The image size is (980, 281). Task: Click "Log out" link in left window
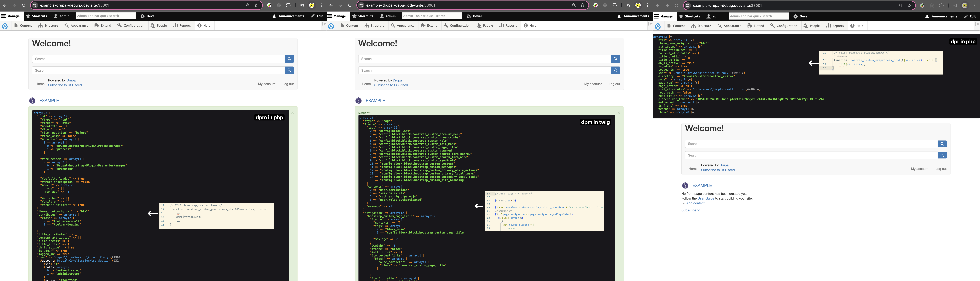click(288, 84)
